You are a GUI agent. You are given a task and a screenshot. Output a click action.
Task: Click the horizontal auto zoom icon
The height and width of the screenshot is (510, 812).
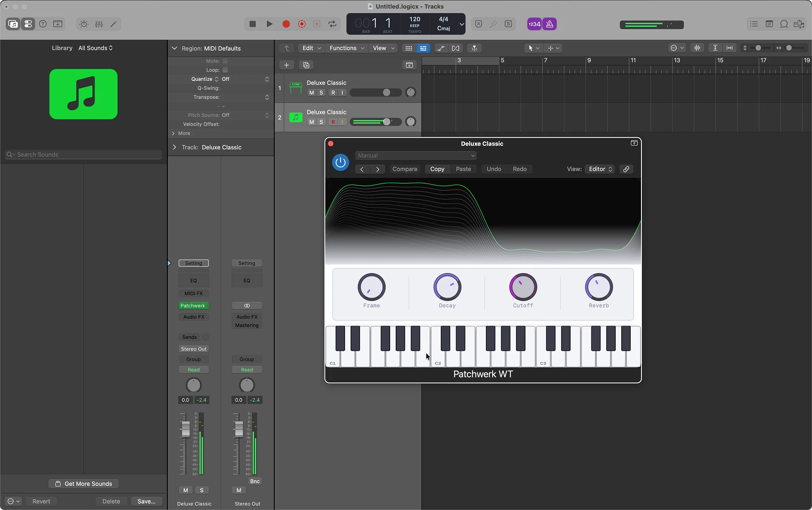pos(729,48)
